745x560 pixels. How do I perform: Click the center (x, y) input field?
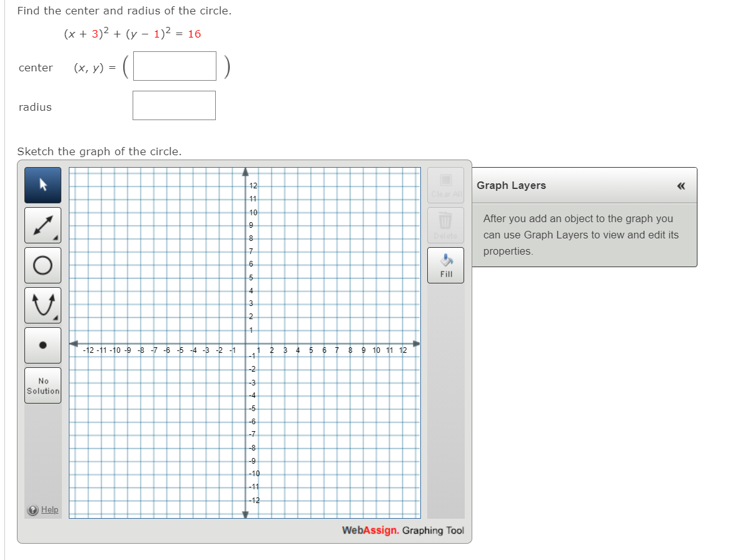pos(174,66)
